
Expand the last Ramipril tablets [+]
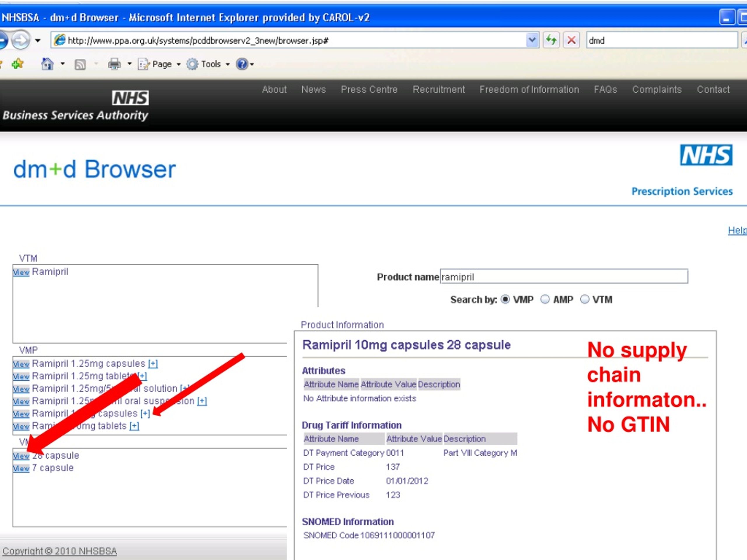tap(135, 426)
